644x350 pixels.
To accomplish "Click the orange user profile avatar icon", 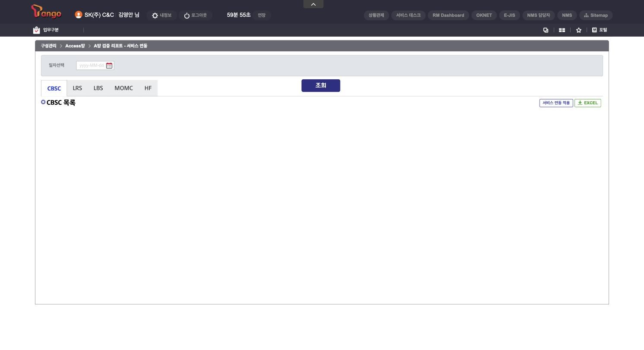I will pyautogui.click(x=78, y=15).
